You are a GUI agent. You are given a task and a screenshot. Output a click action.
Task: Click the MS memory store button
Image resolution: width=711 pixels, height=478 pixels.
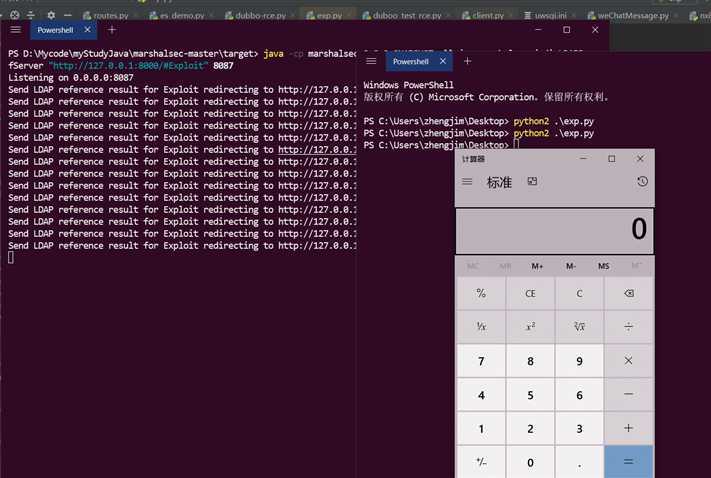tap(604, 266)
